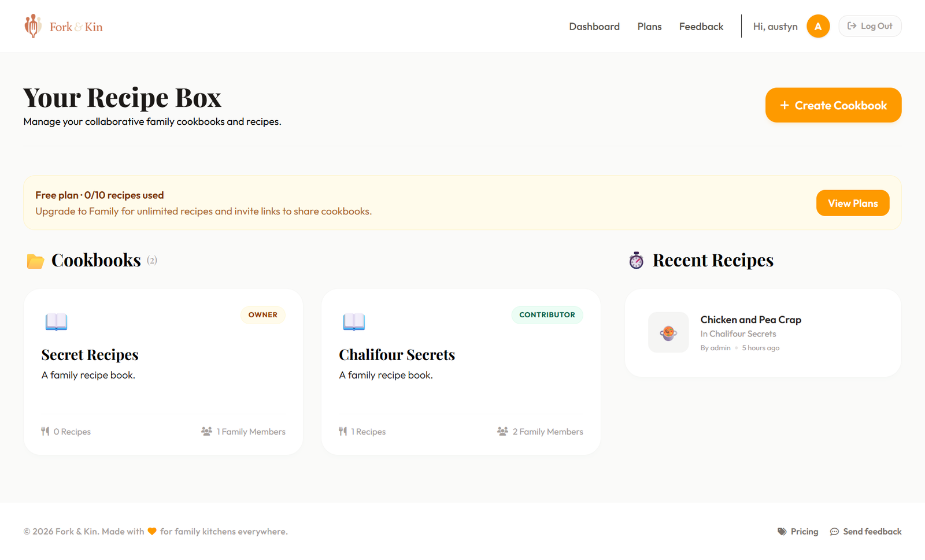Click the Log Out button
The image size is (925, 560).
point(870,26)
